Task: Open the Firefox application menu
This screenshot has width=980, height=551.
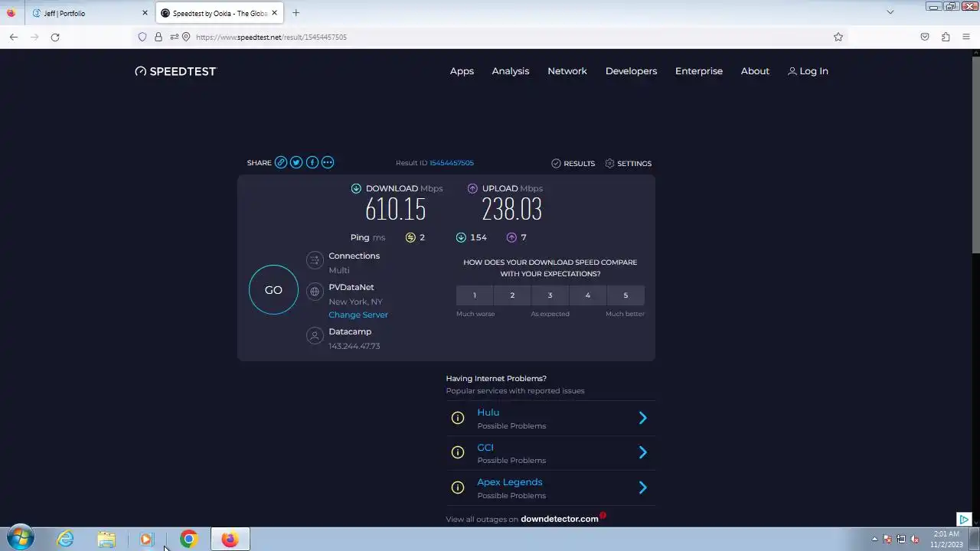Action: click(966, 37)
